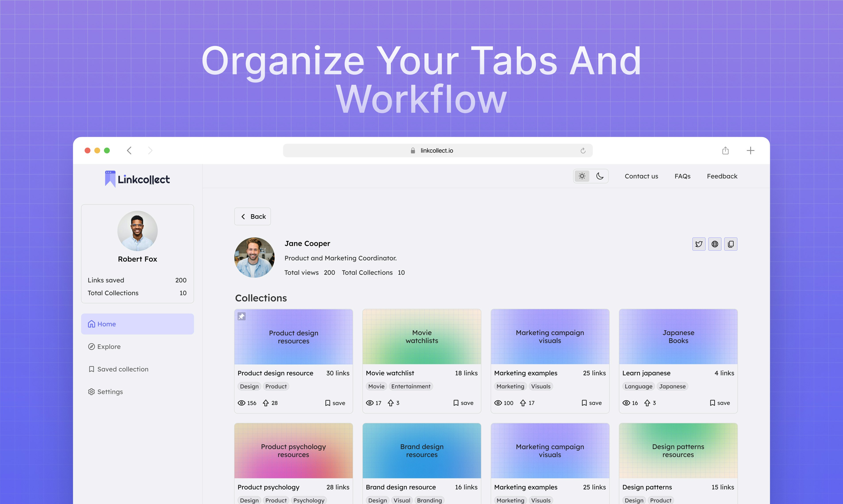The height and width of the screenshot is (504, 843).
Task: Click the browser back arrow
Action: pyautogui.click(x=129, y=151)
